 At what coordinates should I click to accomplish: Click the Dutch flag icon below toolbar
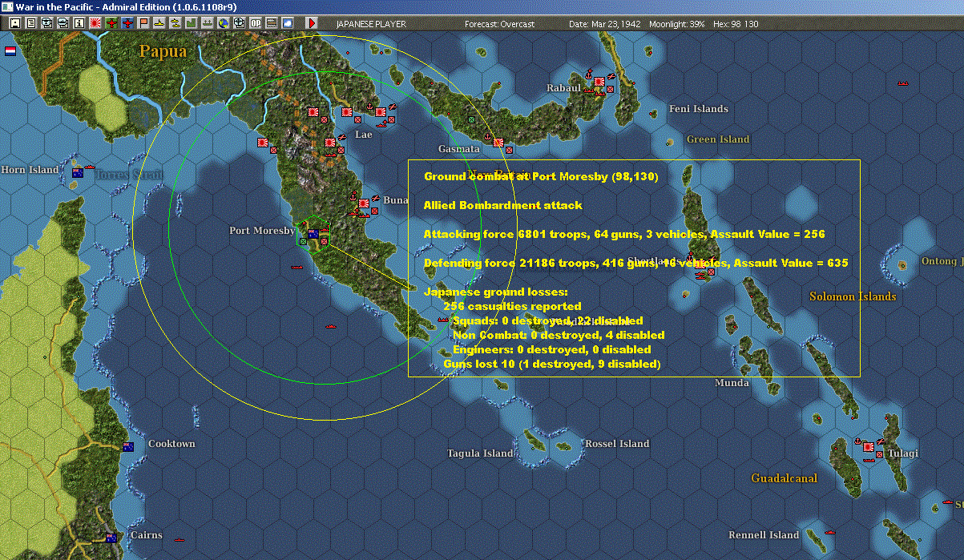click(x=10, y=51)
